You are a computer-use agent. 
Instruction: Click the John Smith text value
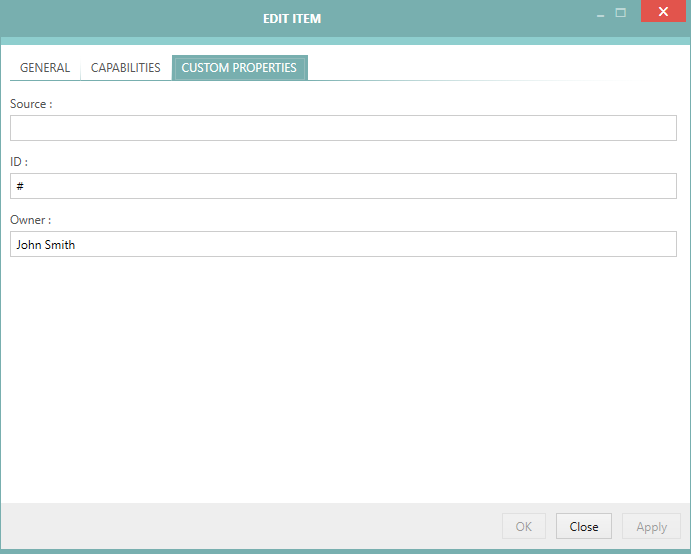pos(46,244)
